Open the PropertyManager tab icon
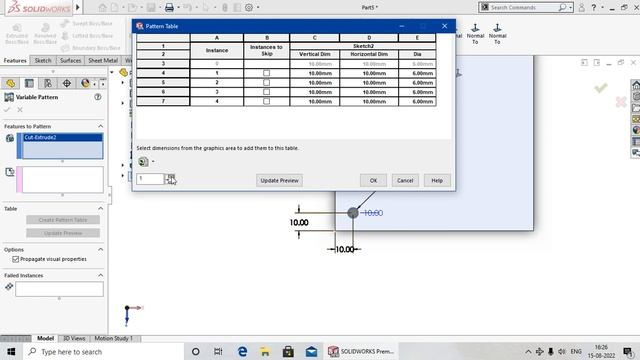Image resolution: width=640 pixels, height=360 pixels. coord(29,83)
